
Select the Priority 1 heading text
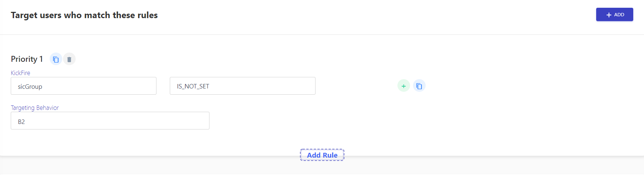[x=27, y=59]
